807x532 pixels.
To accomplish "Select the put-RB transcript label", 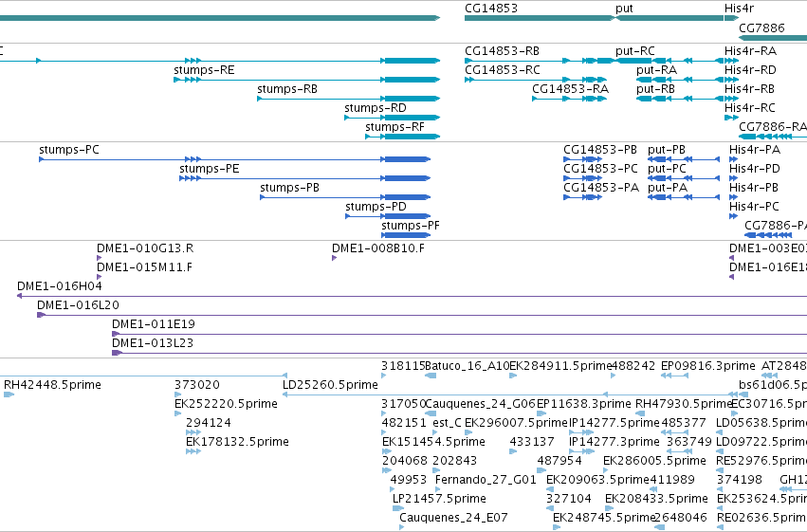I will (655, 89).
